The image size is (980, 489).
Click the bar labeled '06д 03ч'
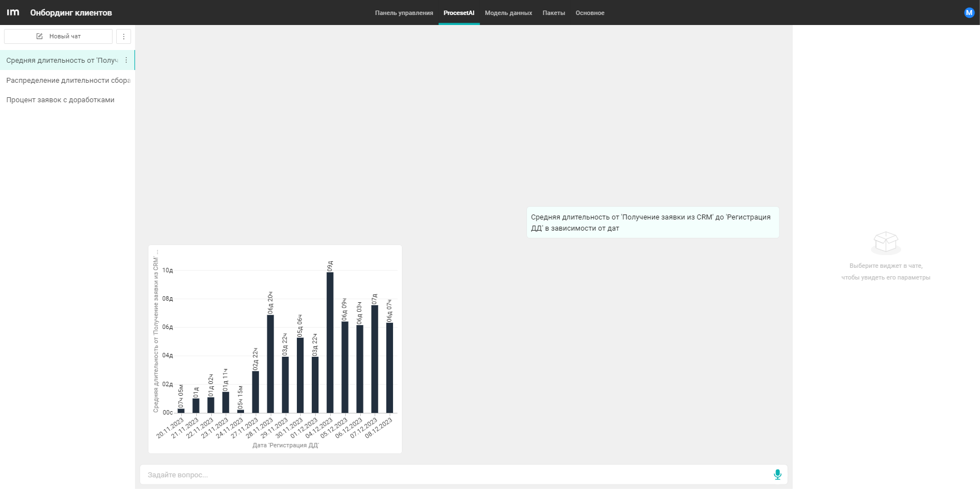[x=360, y=369]
